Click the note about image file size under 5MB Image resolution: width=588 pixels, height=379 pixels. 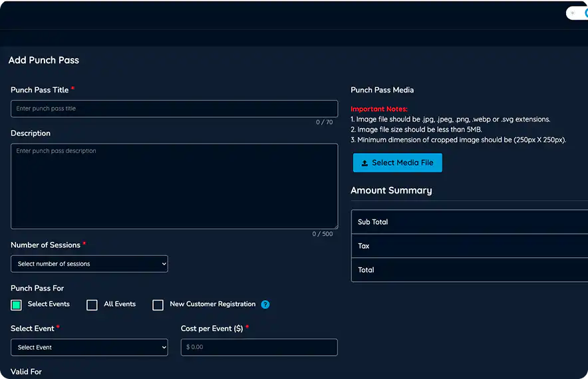pyautogui.click(x=416, y=130)
